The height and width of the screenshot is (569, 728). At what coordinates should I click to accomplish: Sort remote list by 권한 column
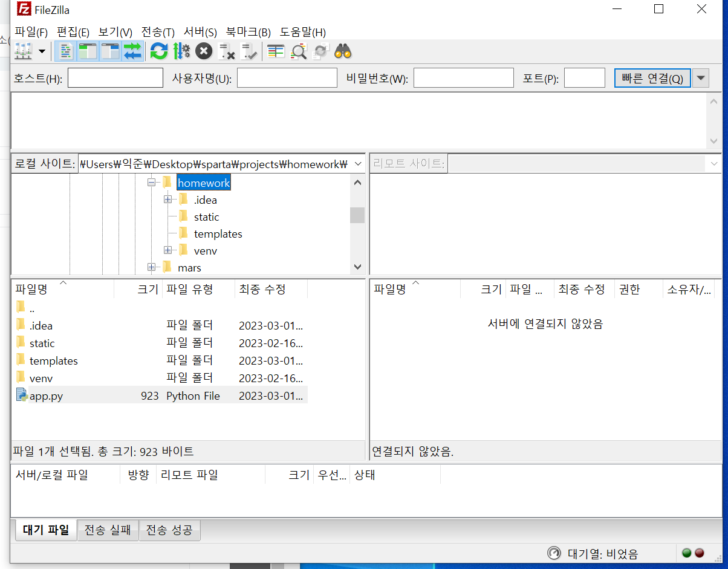pyautogui.click(x=639, y=289)
